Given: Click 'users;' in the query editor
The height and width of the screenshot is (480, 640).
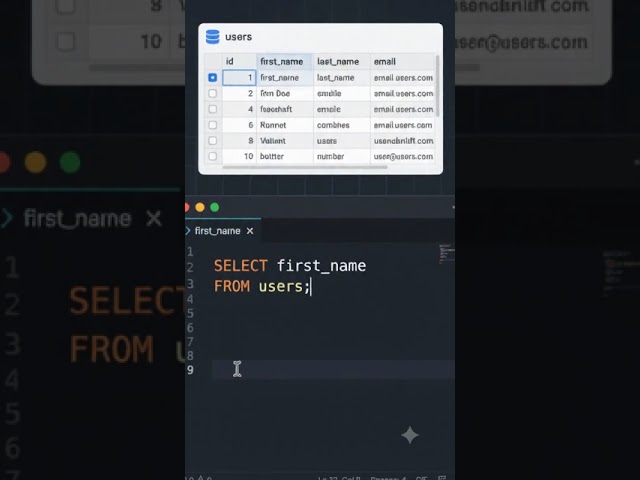Looking at the screenshot, I should pos(284,286).
